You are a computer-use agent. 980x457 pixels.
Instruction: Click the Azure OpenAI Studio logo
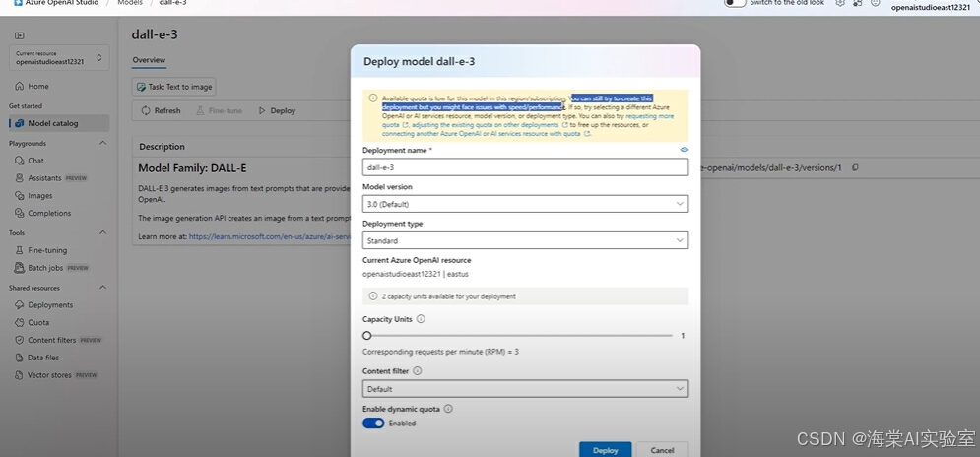pyautogui.click(x=18, y=3)
